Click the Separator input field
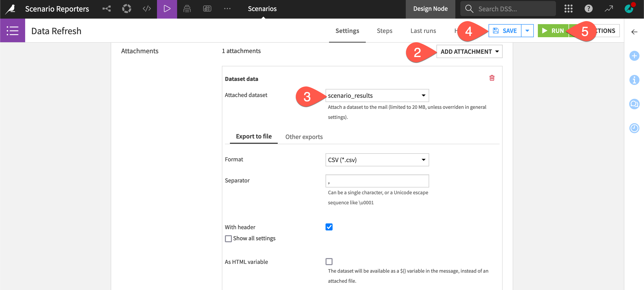 pos(377,180)
